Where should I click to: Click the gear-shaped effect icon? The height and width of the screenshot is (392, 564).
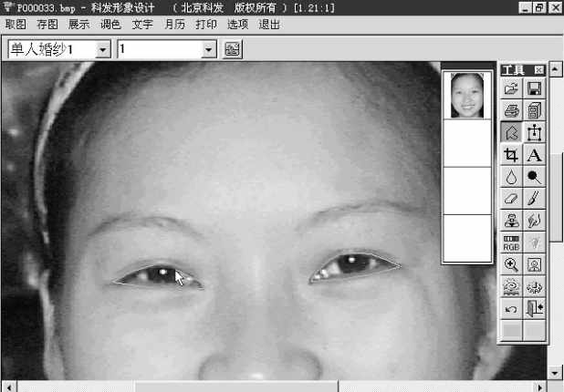point(534,287)
